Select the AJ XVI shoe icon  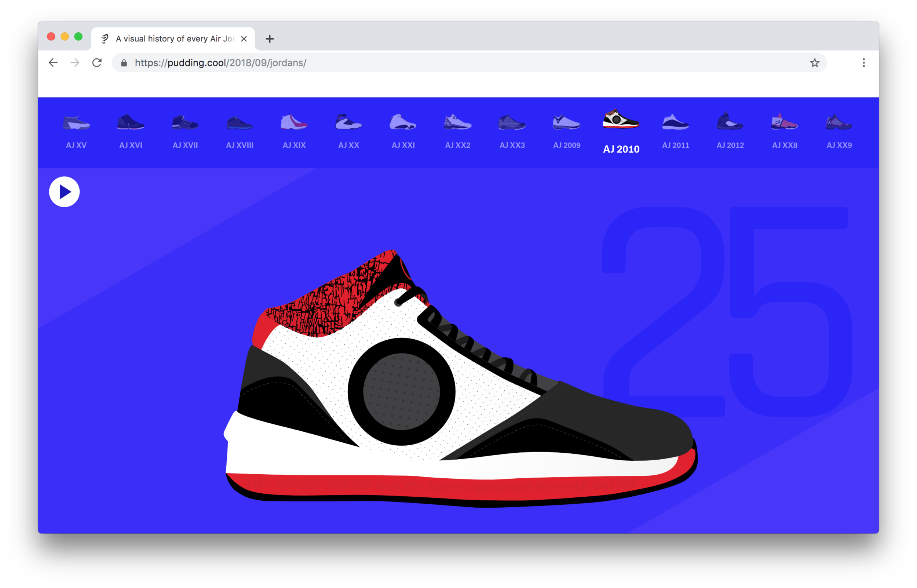tap(131, 122)
